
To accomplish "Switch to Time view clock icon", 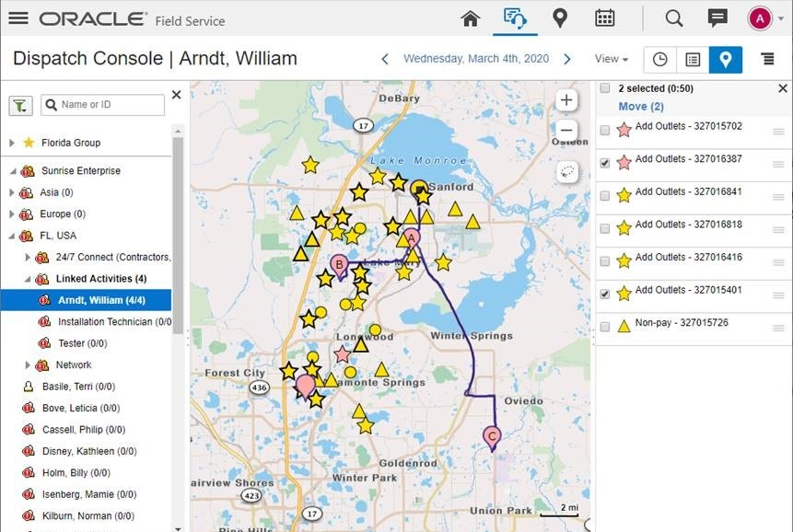I will point(659,60).
